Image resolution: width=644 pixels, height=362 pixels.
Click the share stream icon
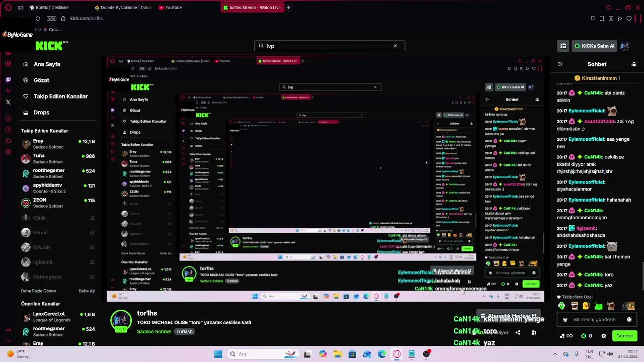click(518, 332)
